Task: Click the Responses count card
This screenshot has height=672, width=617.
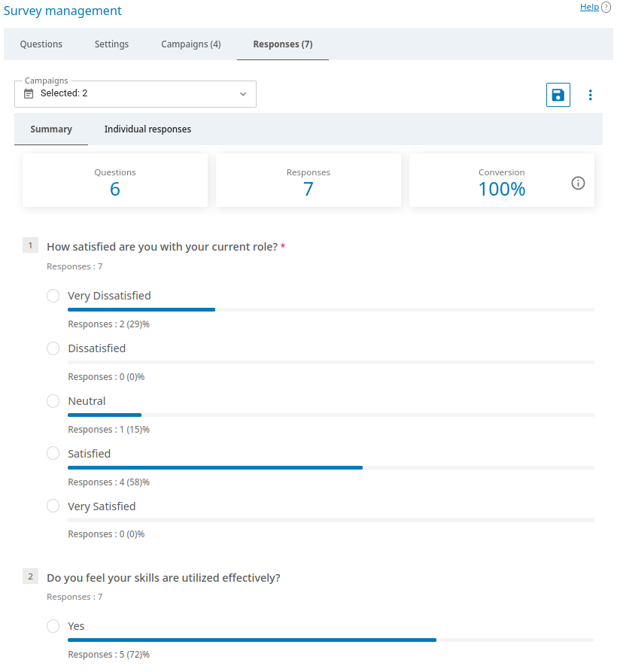Action: [308, 181]
